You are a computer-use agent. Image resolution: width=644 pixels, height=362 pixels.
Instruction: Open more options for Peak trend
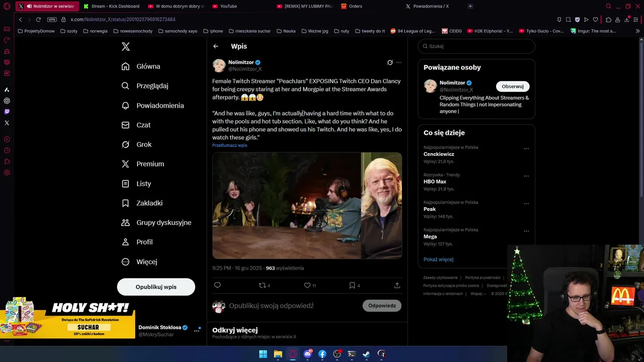click(x=526, y=204)
